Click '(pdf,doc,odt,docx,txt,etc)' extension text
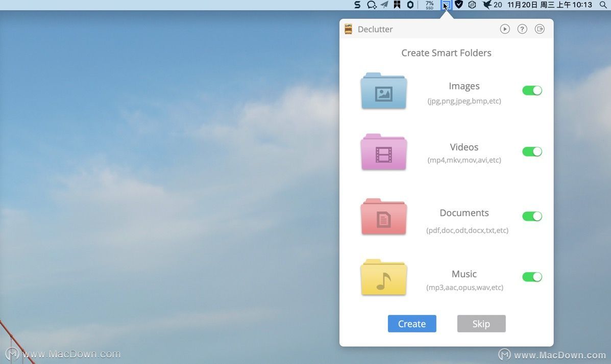Image resolution: width=611 pixels, height=364 pixels. click(467, 230)
